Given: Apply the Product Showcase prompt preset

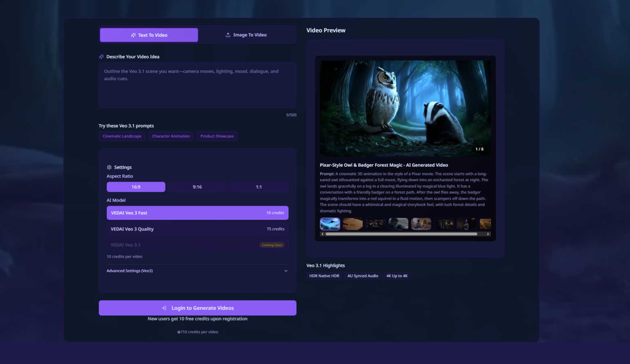Looking at the screenshot, I should tap(217, 136).
